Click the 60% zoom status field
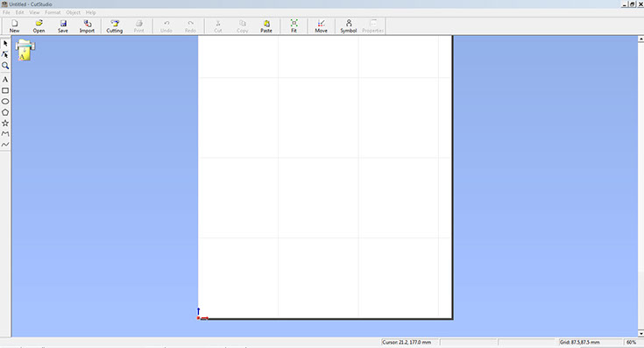This screenshot has width=644, height=348. tap(632, 342)
